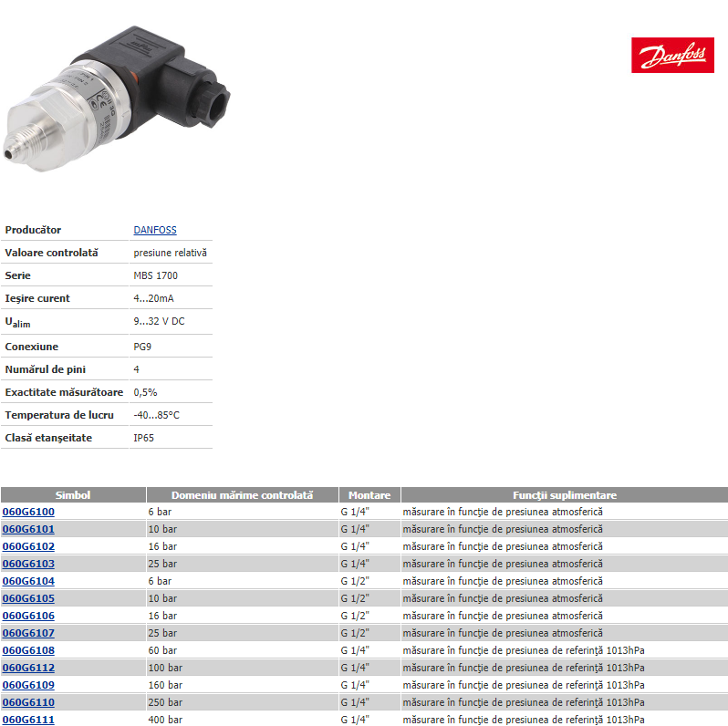The height and width of the screenshot is (726, 728).
Task: Click the 'Exactitate măsurătoare' row label
Action: click(x=64, y=392)
